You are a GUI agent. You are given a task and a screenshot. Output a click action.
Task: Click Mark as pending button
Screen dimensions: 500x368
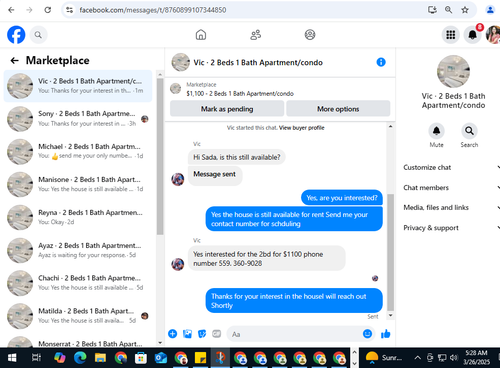coord(227,109)
